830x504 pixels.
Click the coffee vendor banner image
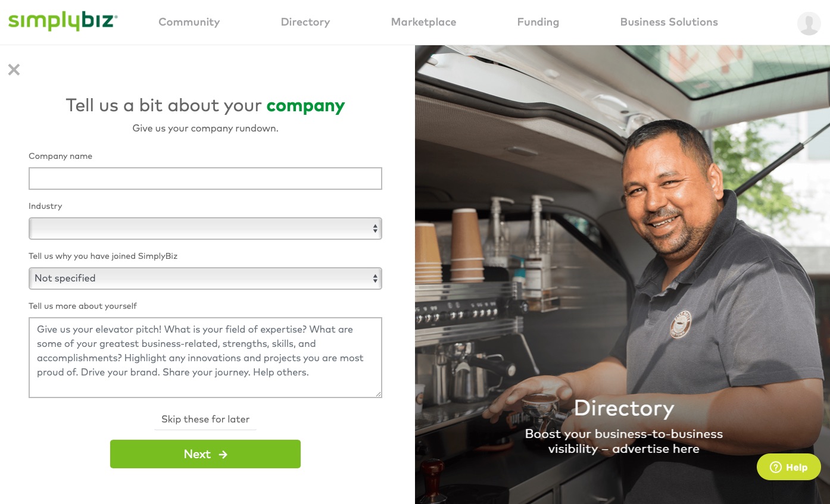coord(622,274)
